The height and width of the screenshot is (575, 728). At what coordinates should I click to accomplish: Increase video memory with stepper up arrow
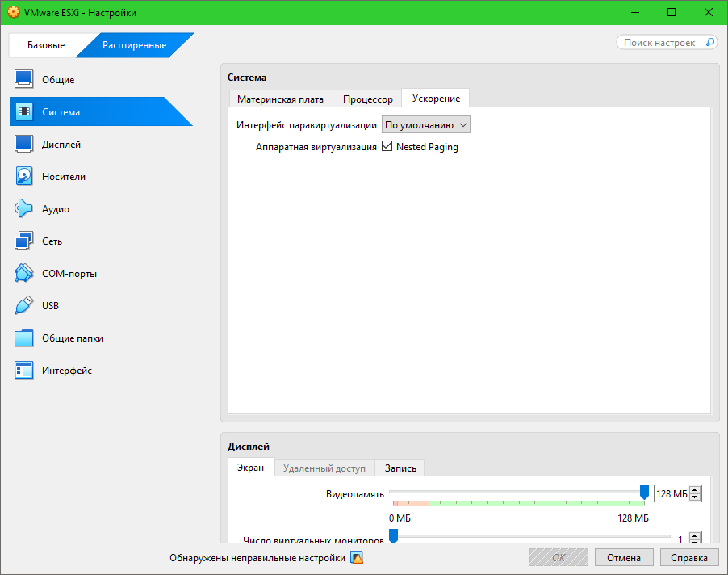coord(696,490)
